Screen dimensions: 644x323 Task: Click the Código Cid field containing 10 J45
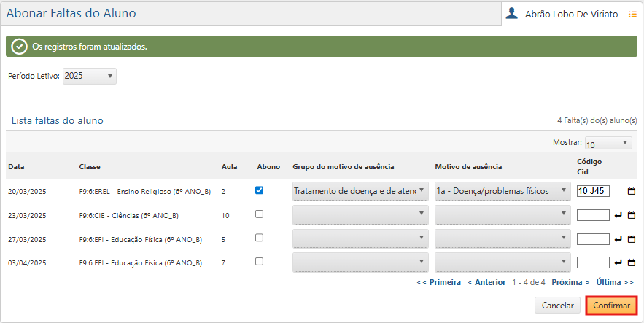(593, 191)
